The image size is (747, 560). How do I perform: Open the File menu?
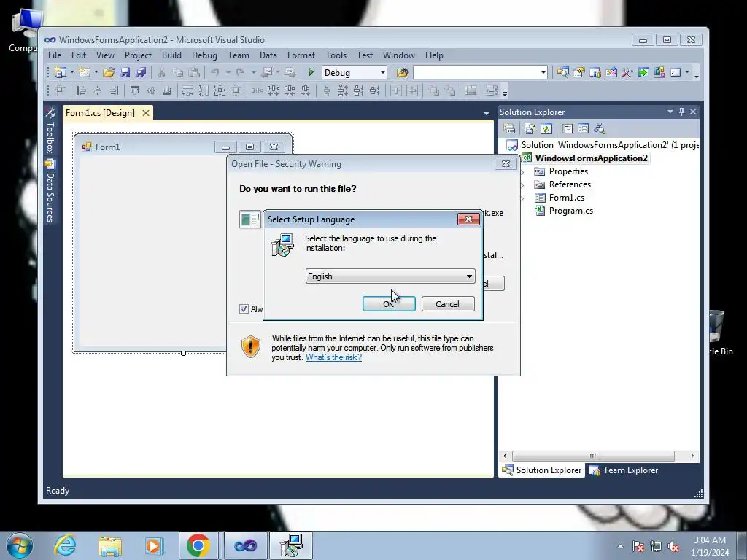55,55
